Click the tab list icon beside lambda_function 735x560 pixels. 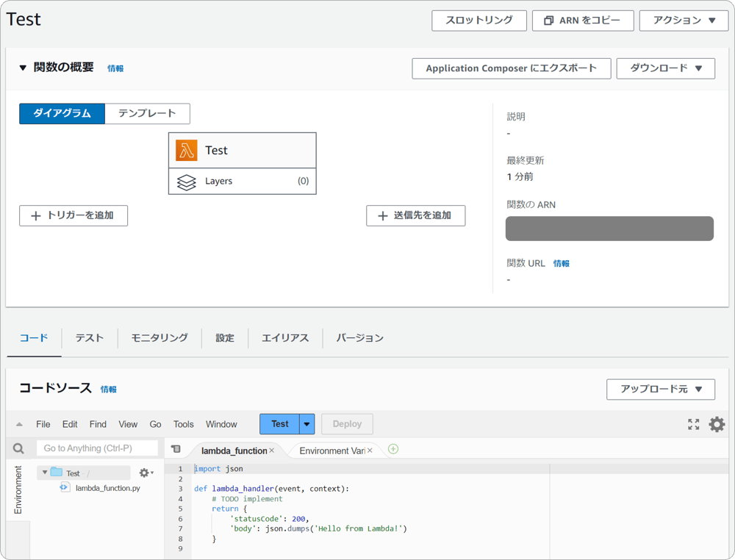pyautogui.click(x=176, y=449)
